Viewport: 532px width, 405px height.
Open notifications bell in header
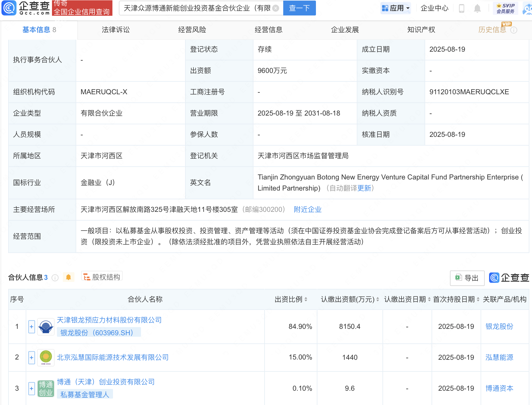click(x=477, y=8)
